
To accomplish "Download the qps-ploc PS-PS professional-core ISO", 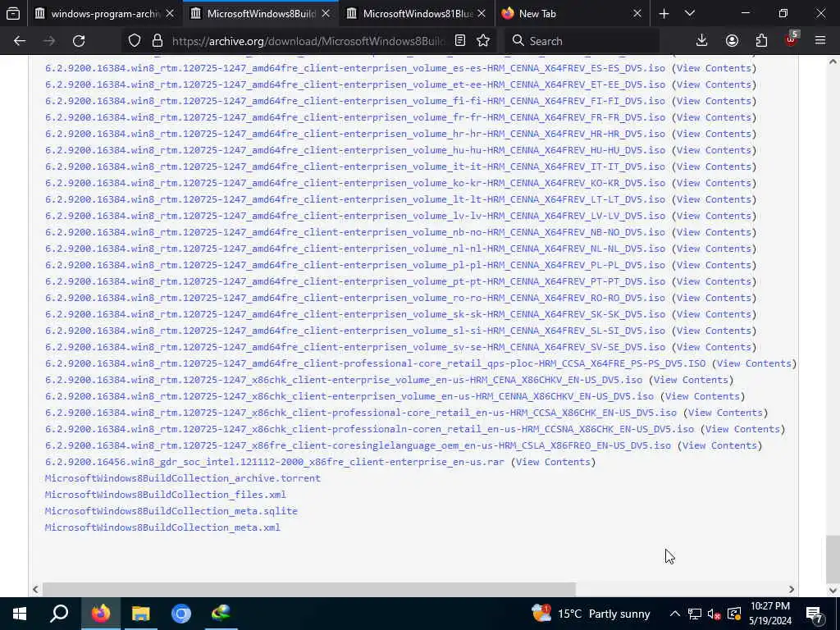I will click(375, 363).
